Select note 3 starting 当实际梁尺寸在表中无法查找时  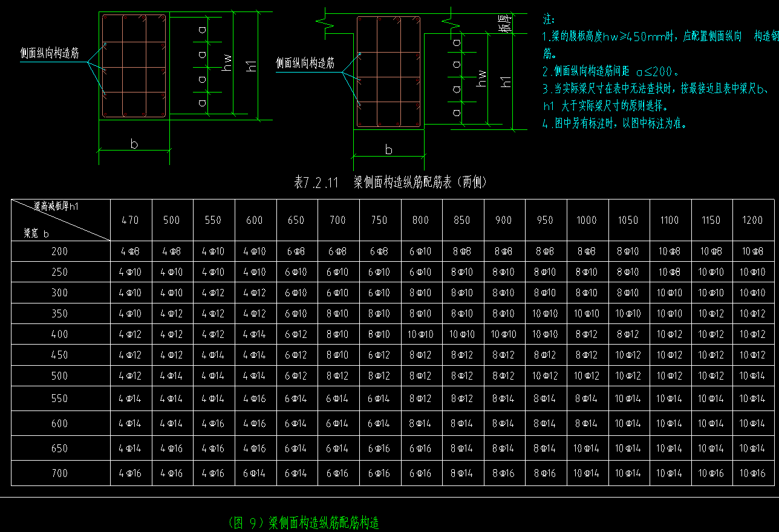656,97
